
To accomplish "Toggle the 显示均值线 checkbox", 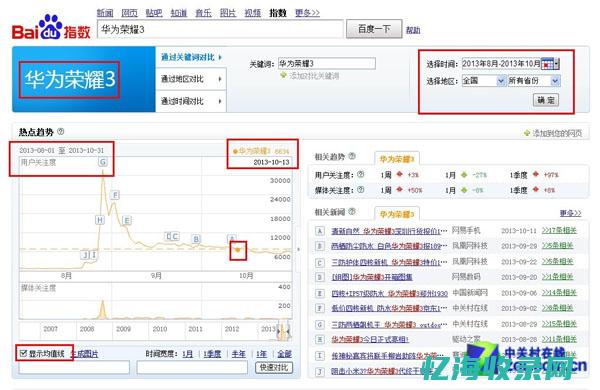I will point(23,353).
